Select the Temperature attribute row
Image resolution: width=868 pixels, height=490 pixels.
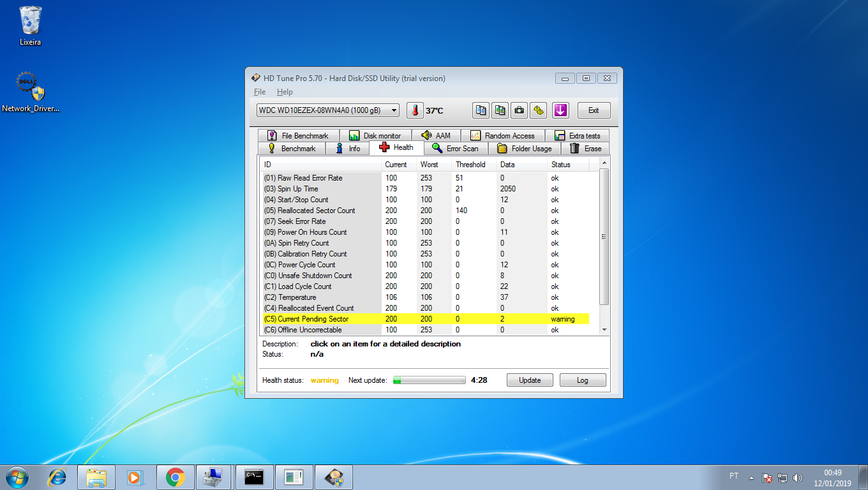coord(426,297)
